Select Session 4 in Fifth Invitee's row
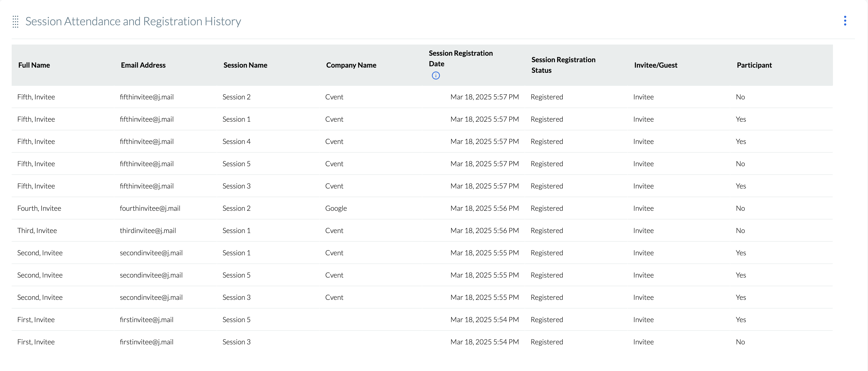Viewport: 868px width, 371px height. 237,142
